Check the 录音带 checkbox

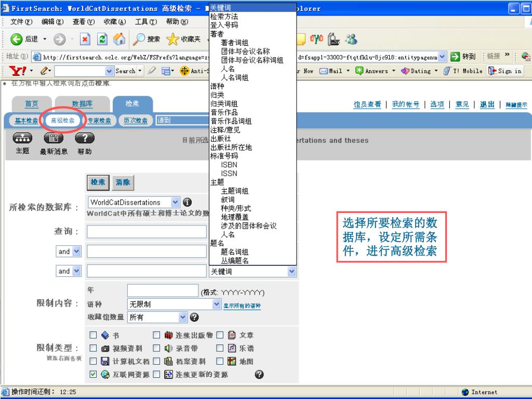pyautogui.click(x=156, y=348)
